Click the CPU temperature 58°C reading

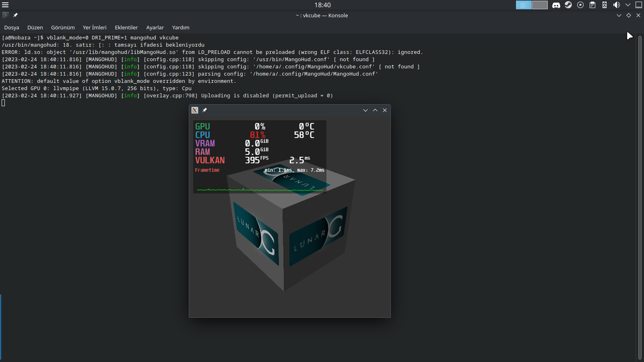(x=304, y=135)
